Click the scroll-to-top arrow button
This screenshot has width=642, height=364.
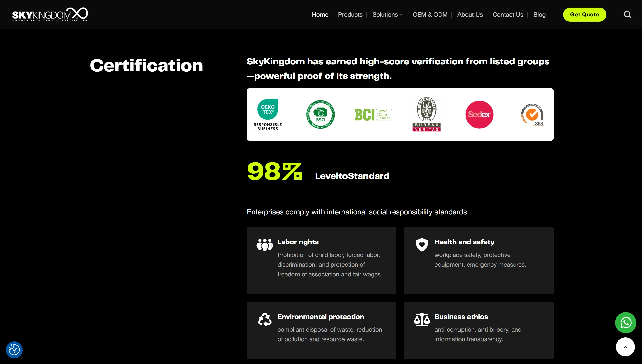point(625,347)
